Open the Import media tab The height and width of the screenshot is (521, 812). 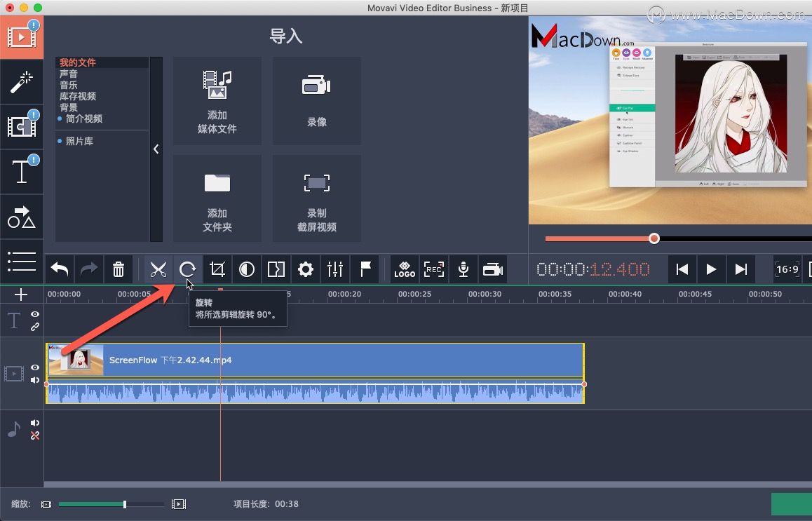click(x=22, y=37)
